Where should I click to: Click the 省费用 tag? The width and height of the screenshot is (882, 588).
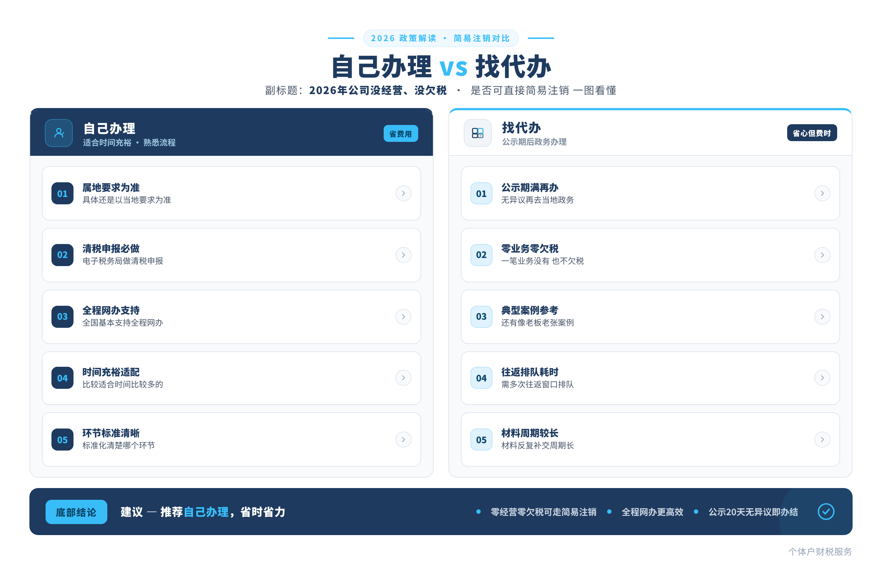(401, 134)
